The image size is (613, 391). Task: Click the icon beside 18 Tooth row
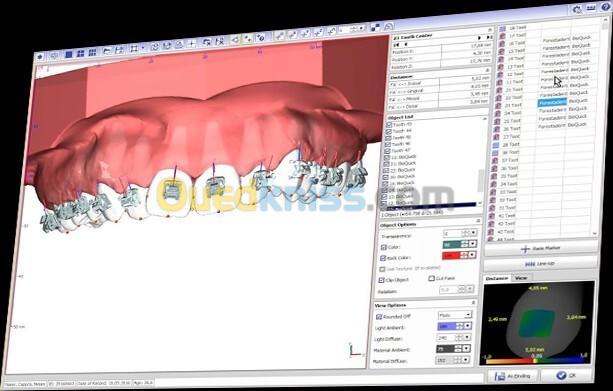click(x=502, y=29)
